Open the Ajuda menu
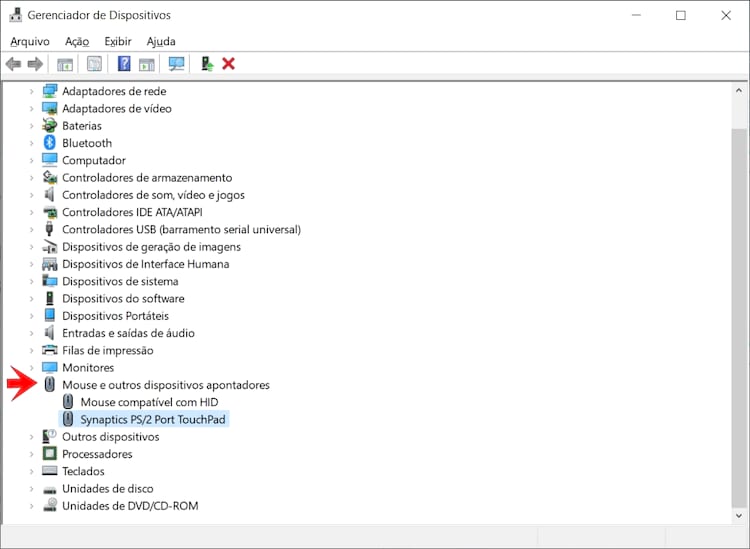The height and width of the screenshot is (549, 750). click(x=161, y=42)
